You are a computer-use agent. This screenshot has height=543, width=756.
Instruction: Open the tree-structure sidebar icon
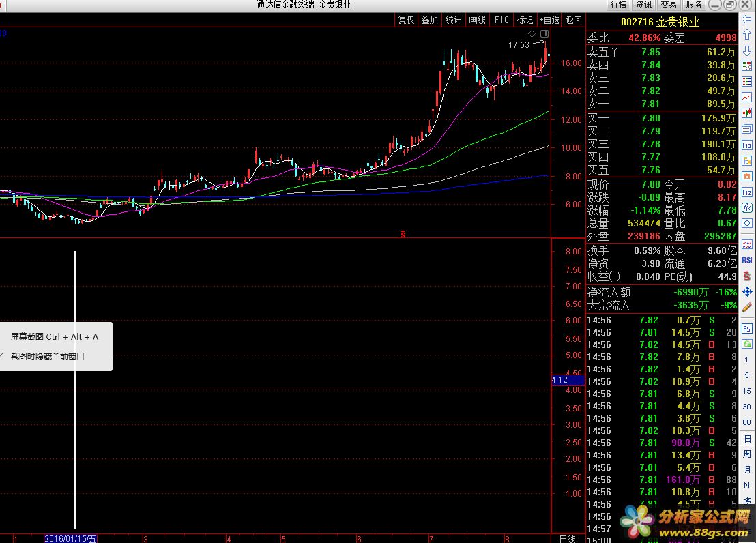(747, 160)
